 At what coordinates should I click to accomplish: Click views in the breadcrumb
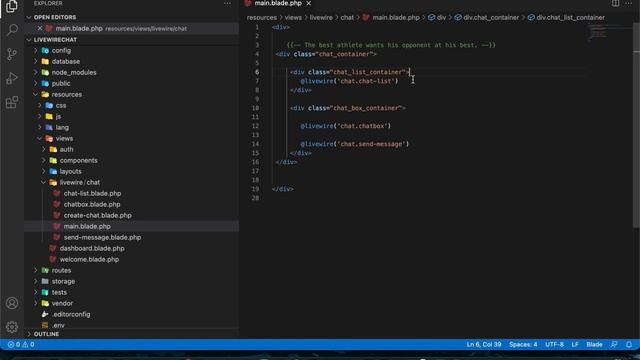pyautogui.click(x=293, y=18)
